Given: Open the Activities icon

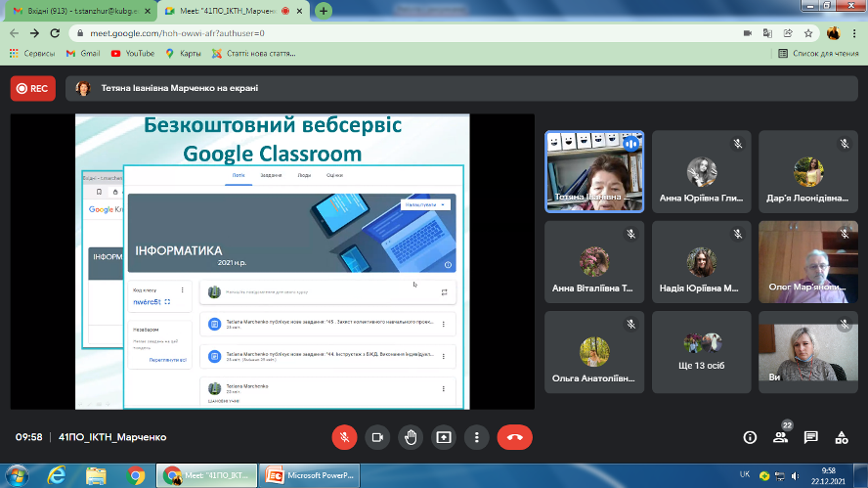Looking at the screenshot, I should [841, 437].
